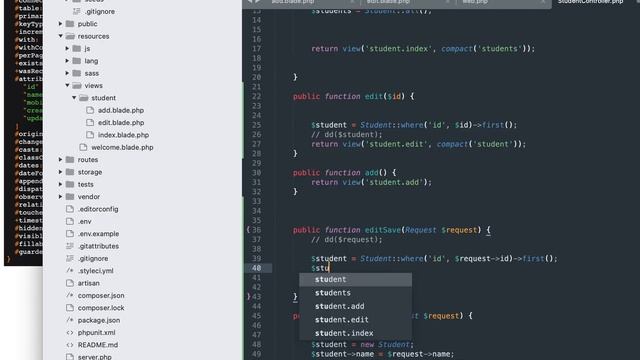Open phpunit.xml file name
Viewport: 640px width, 360px height.
tap(96, 333)
